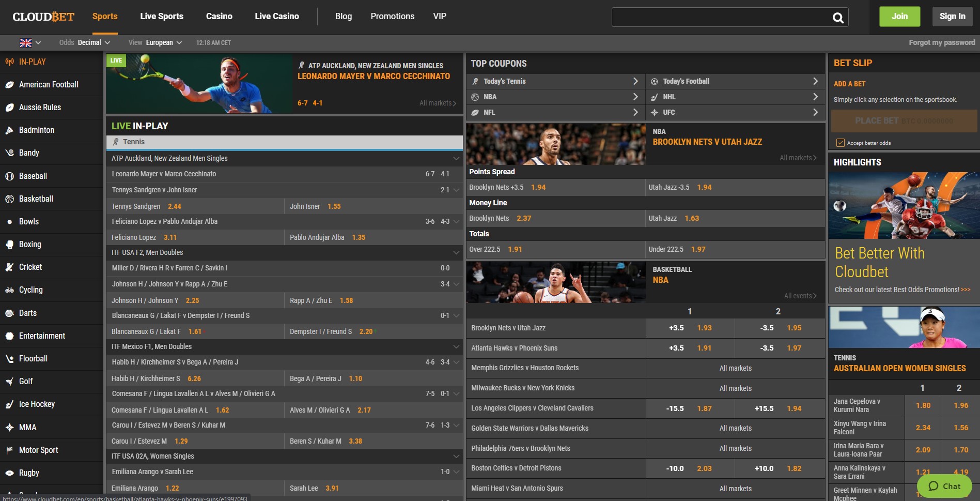Click the MMA icon in sidebar
980x501 pixels.
tap(9, 428)
